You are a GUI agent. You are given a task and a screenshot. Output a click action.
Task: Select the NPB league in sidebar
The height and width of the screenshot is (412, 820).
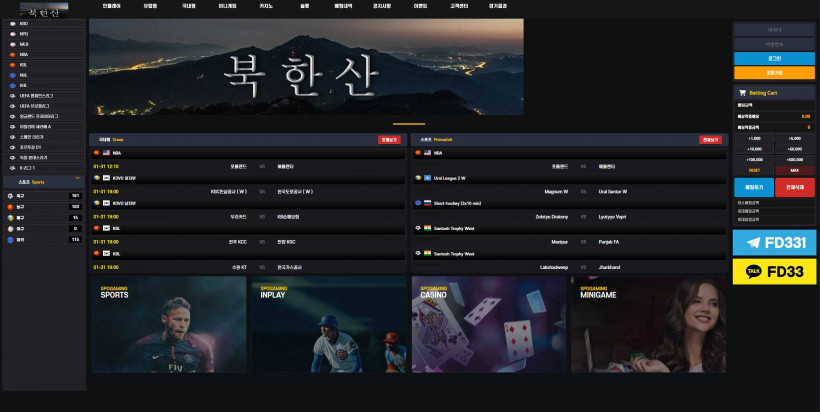(44, 34)
